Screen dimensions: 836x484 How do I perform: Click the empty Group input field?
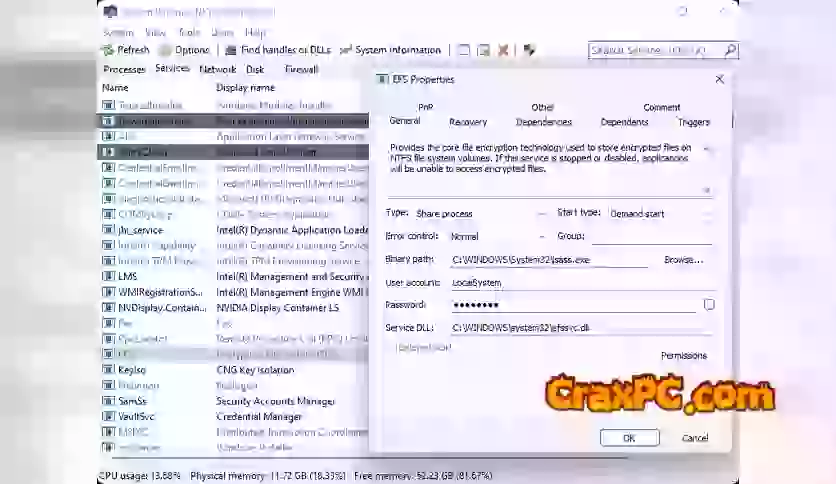click(x=652, y=237)
